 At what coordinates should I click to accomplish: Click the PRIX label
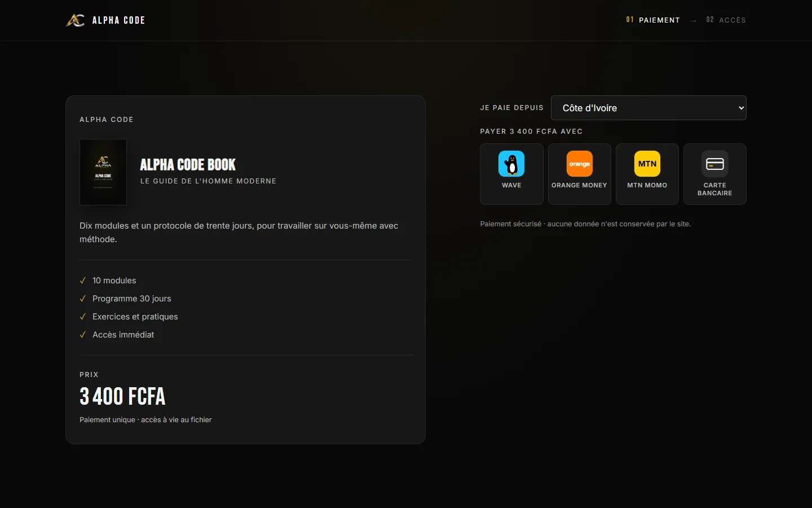[x=89, y=375]
